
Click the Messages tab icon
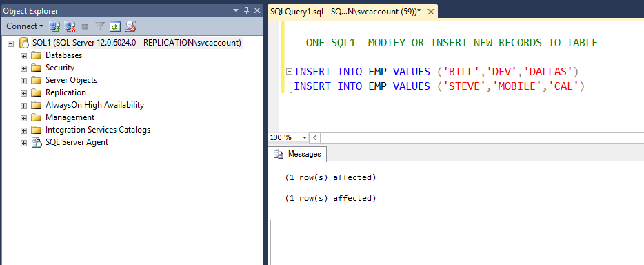coord(279,154)
